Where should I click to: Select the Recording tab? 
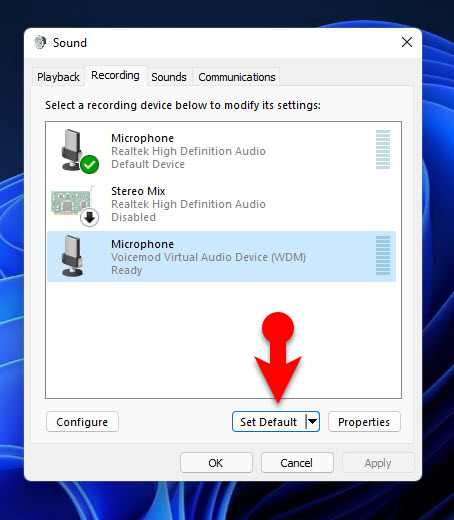tap(115, 75)
